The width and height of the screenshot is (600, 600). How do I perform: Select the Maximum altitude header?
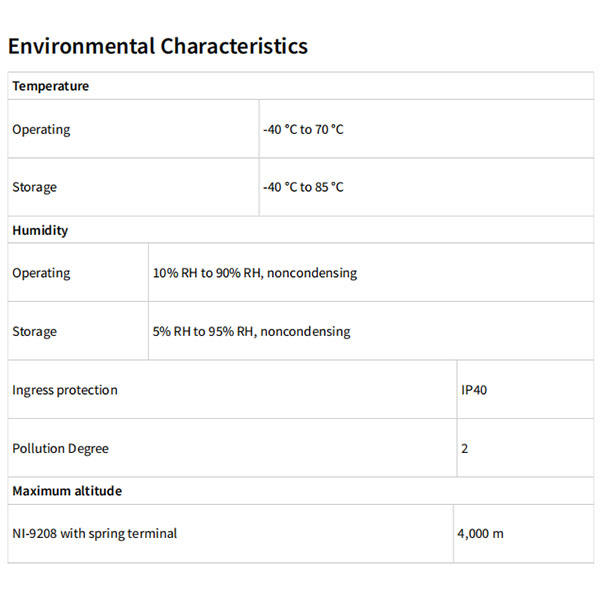click(x=67, y=491)
